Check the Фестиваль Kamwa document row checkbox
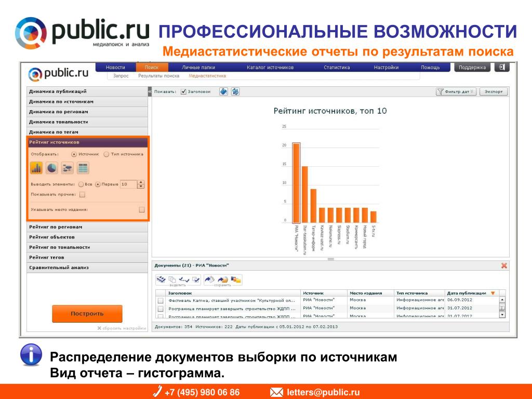The image size is (532, 399). pos(161,301)
